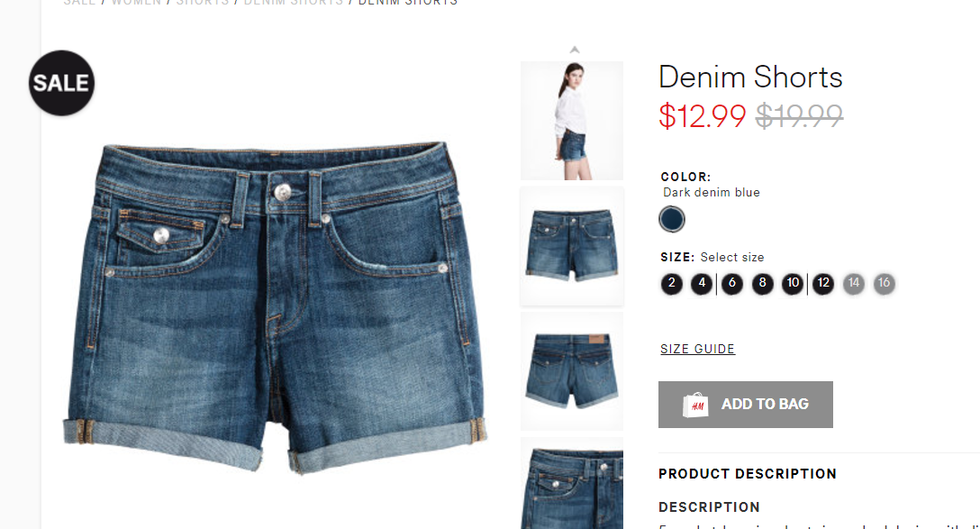Click the main denim shorts product image

(x=275, y=306)
